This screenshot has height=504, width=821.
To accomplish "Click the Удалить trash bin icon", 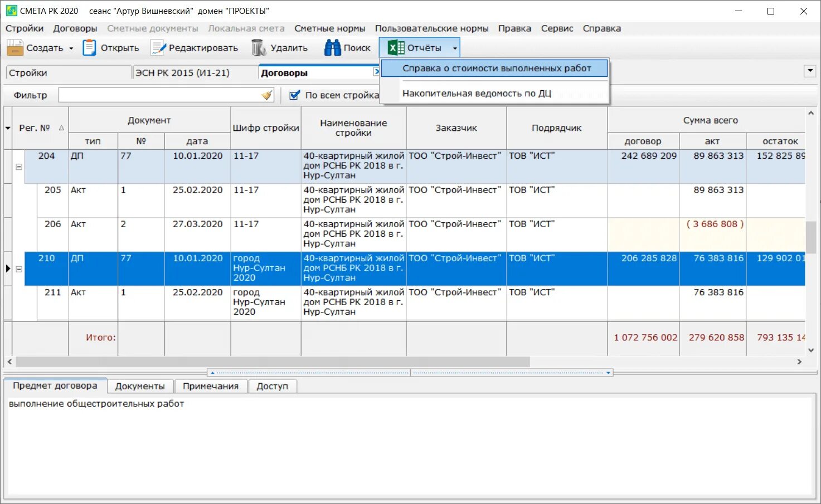I will point(258,48).
